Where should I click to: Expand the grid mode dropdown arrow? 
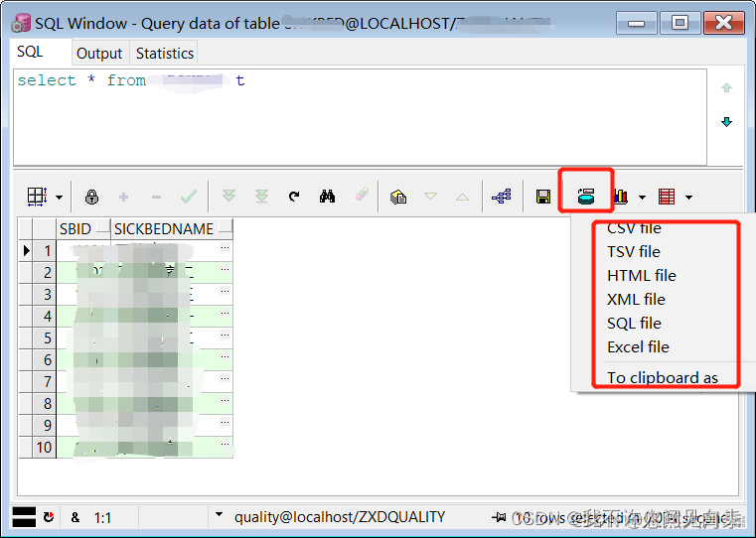tap(59, 197)
